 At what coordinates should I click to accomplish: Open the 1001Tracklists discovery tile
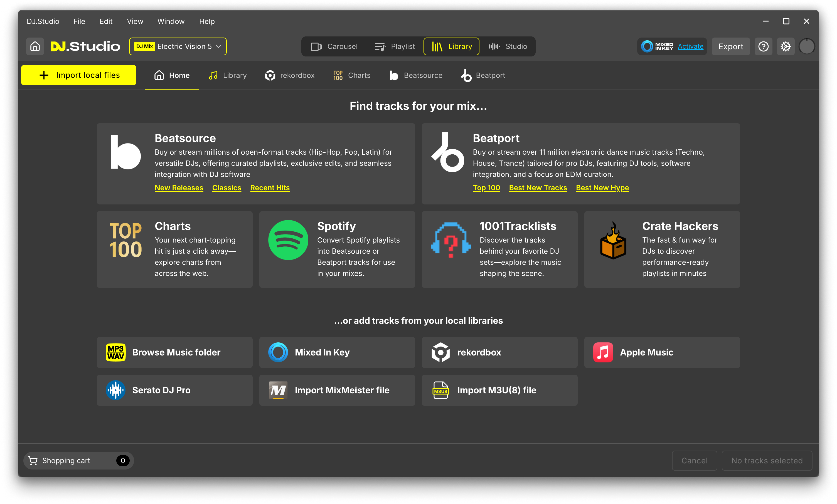point(499,249)
